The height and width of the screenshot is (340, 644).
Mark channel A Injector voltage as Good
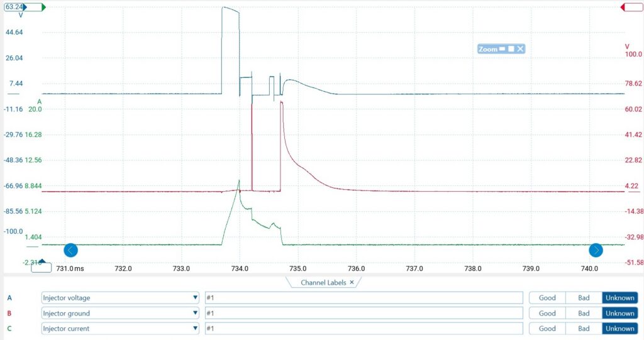tap(547, 298)
